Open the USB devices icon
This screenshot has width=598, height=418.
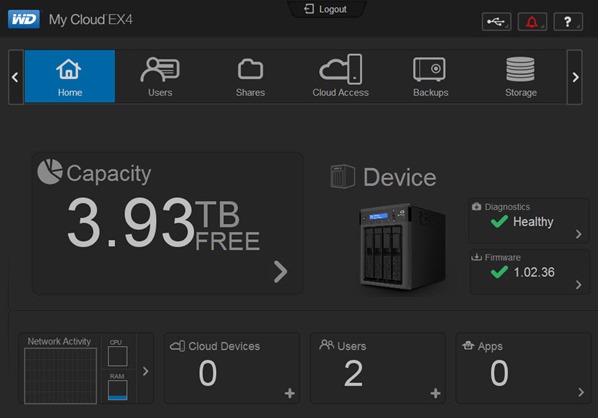tap(496, 22)
